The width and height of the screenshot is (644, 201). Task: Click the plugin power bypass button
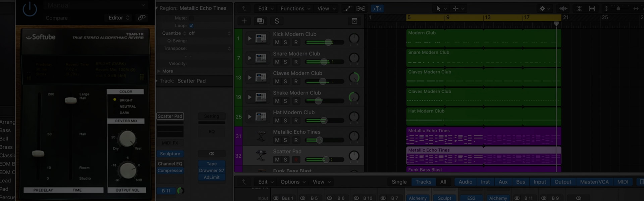30,9
